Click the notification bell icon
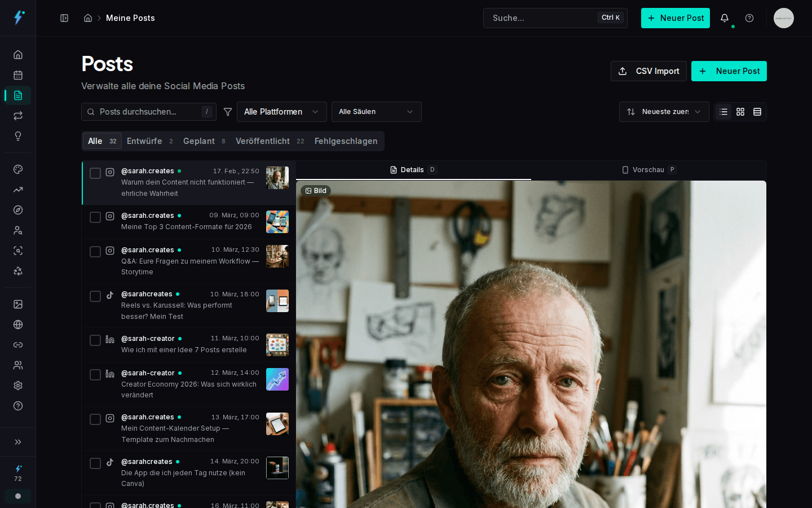812x508 pixels. click(725, 18)
